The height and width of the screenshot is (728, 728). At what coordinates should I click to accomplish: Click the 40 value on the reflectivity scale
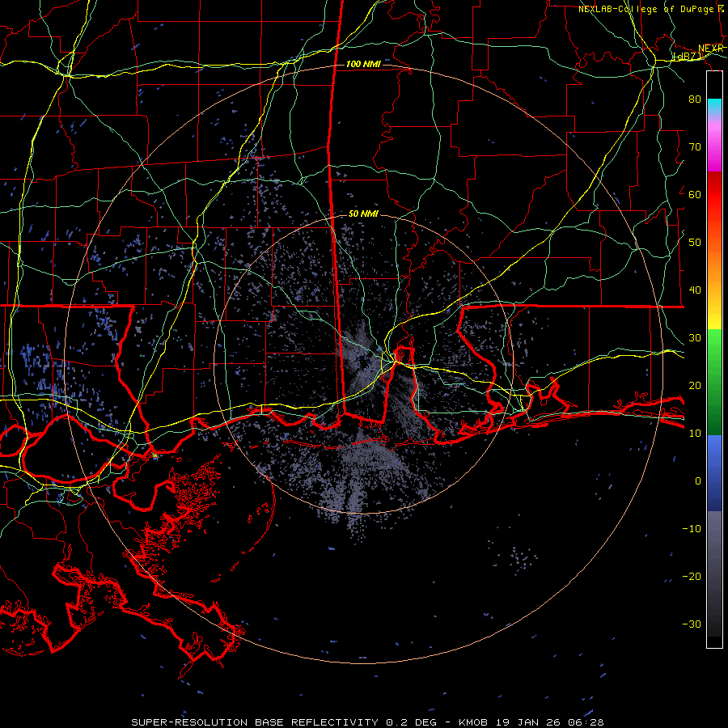695,290
